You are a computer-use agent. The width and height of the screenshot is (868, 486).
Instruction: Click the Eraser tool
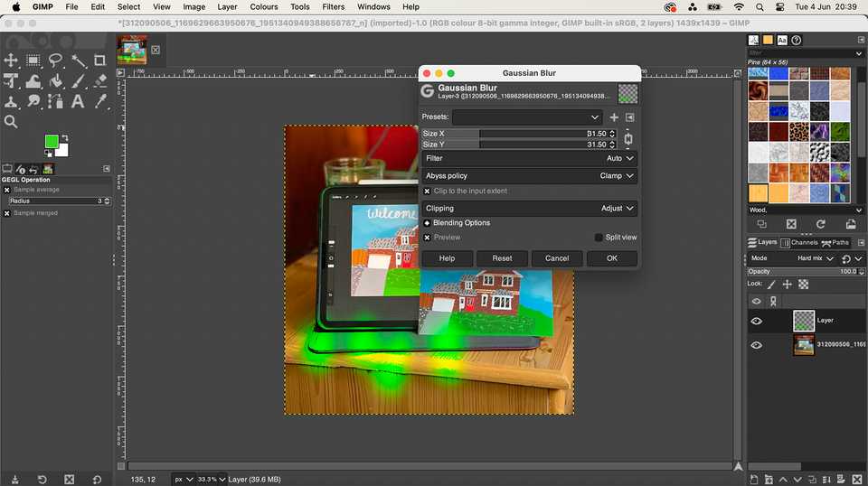click(x=99, y=81)
